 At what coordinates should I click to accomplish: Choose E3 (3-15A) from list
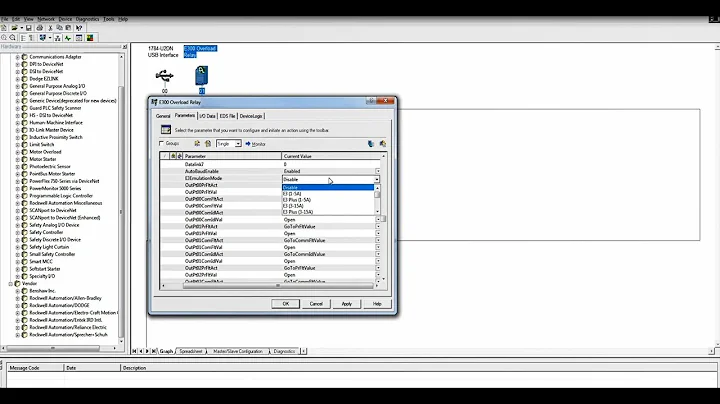point(293,206)
